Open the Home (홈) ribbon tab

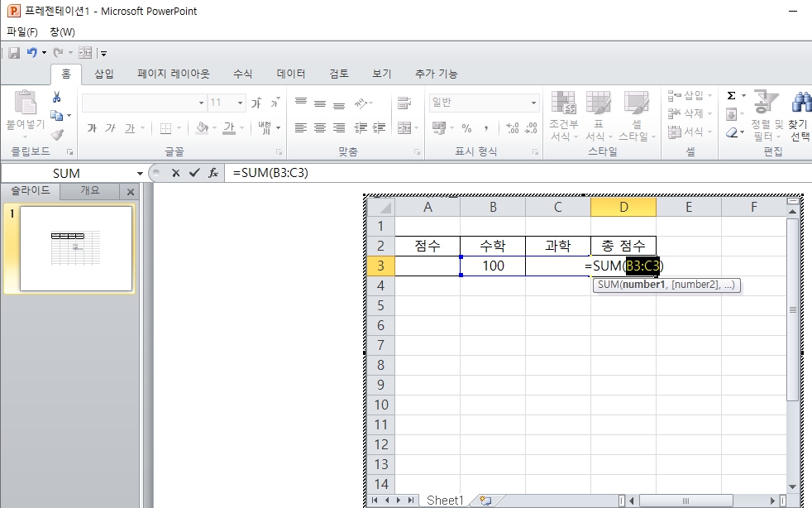[x=66, y=74]
